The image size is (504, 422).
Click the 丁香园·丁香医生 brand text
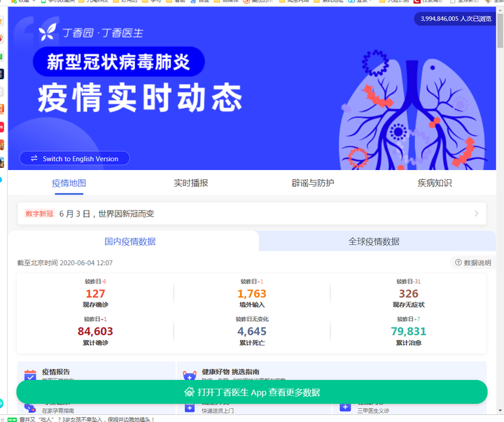[102, 33]
